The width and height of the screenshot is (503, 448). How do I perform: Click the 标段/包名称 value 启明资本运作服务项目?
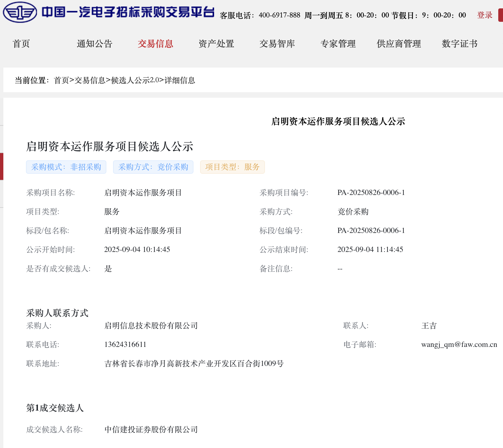point(143,231)
